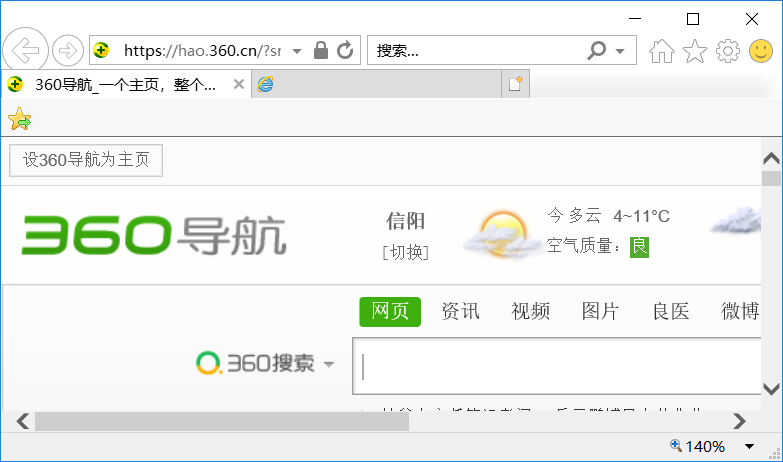Viewport: 783px width, 462px height.
Task: Select the 360导航 browser tab
Action: (x=126, y=84)
